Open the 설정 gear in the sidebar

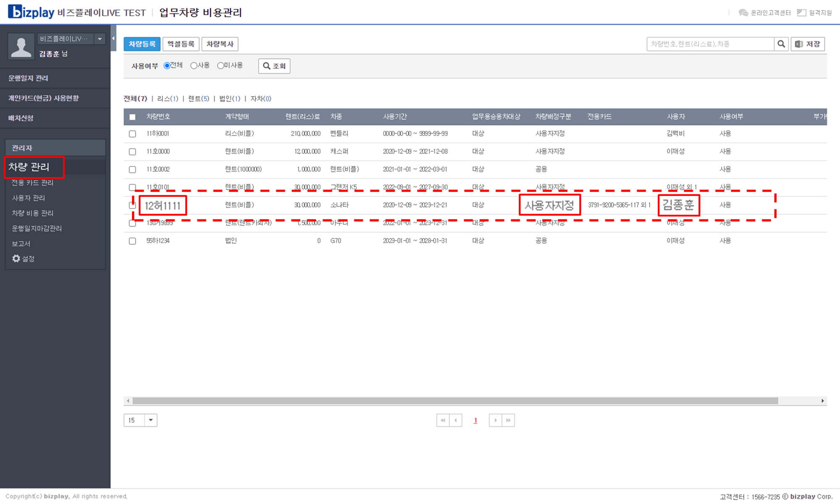[x=24, y=259]
